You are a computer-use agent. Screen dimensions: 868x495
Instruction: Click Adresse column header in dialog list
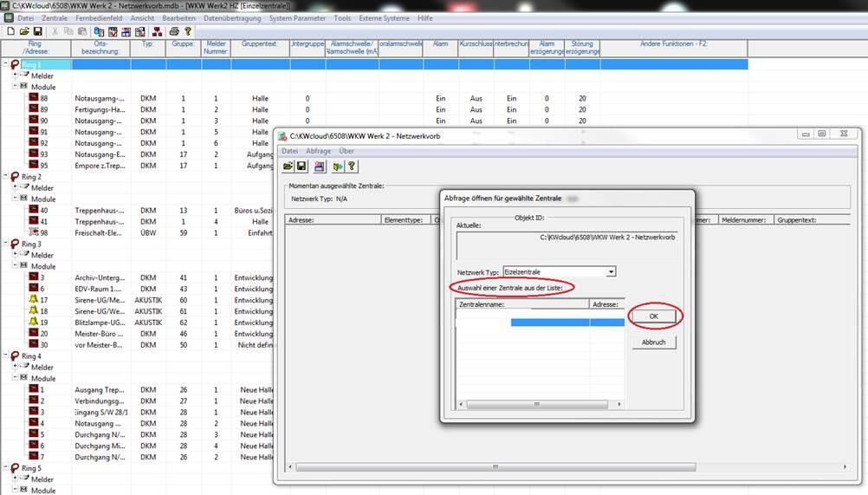pyautogui.click(x=607, y=304)
